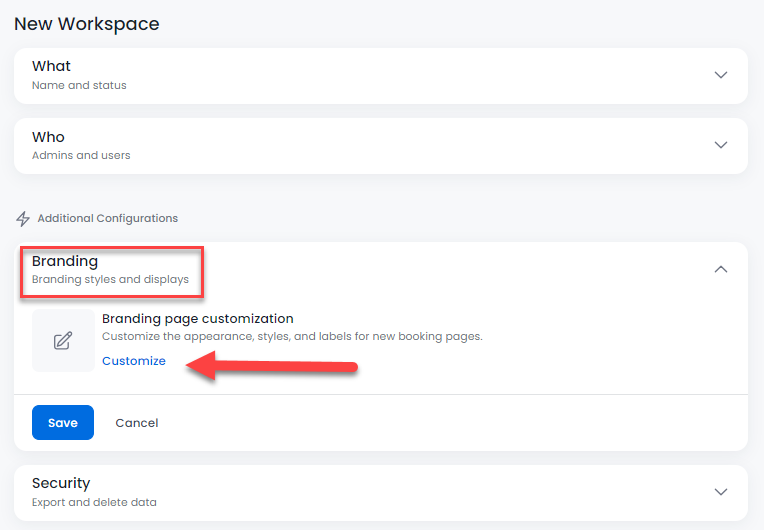This screenshot has width=764, height=530.
Task: Click the Admins and users subtitle
Action: tap(81, 155)
